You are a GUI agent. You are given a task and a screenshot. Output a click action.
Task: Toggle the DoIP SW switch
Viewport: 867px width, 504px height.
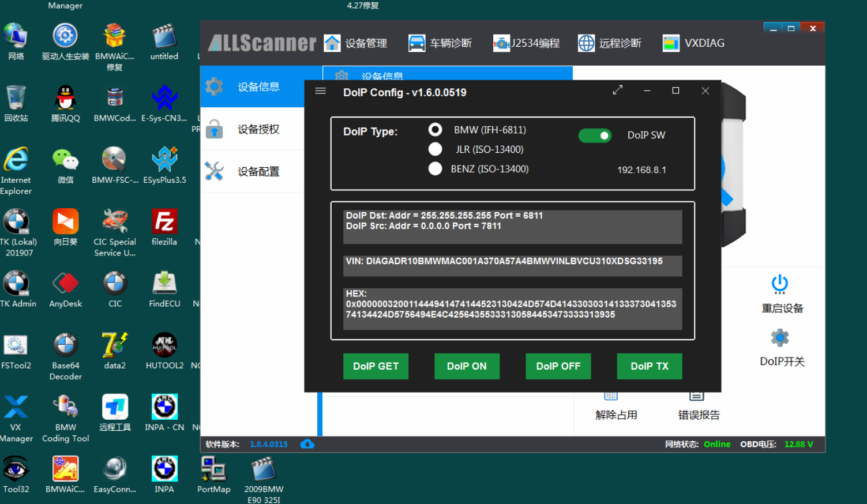click(595, 136)
